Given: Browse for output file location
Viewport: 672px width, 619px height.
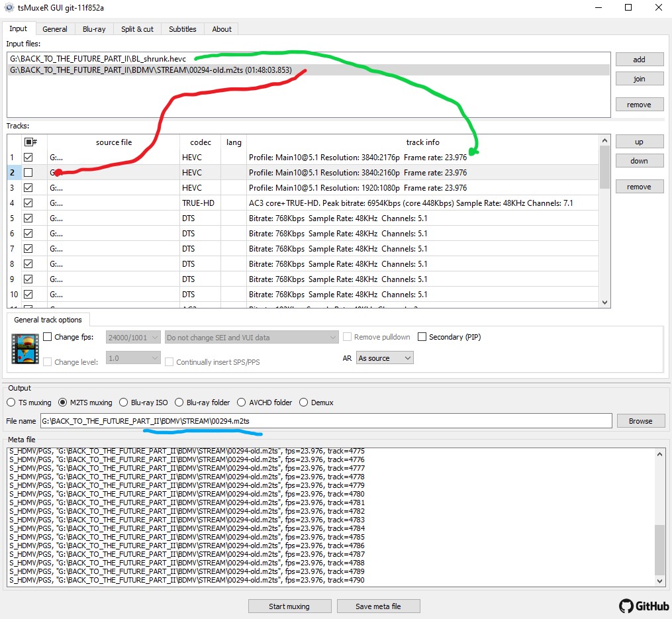Looking at the screenshot, I should [x=641, y=421].
